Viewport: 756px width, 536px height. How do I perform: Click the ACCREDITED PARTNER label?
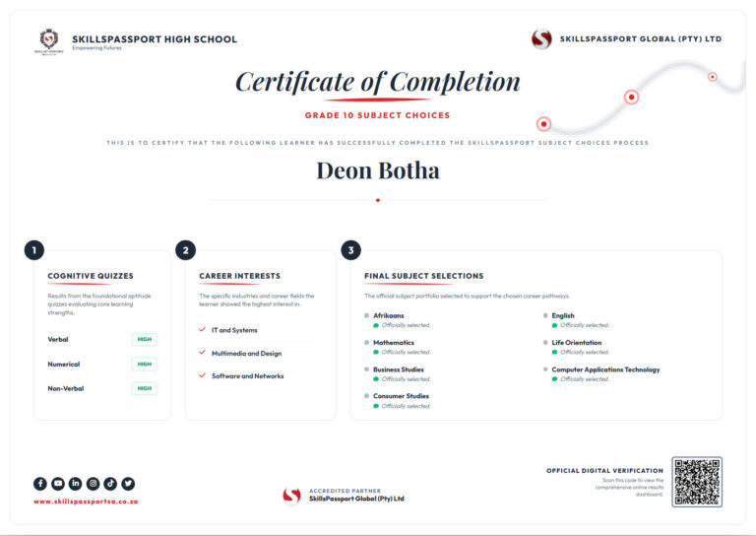coord(345,491)
